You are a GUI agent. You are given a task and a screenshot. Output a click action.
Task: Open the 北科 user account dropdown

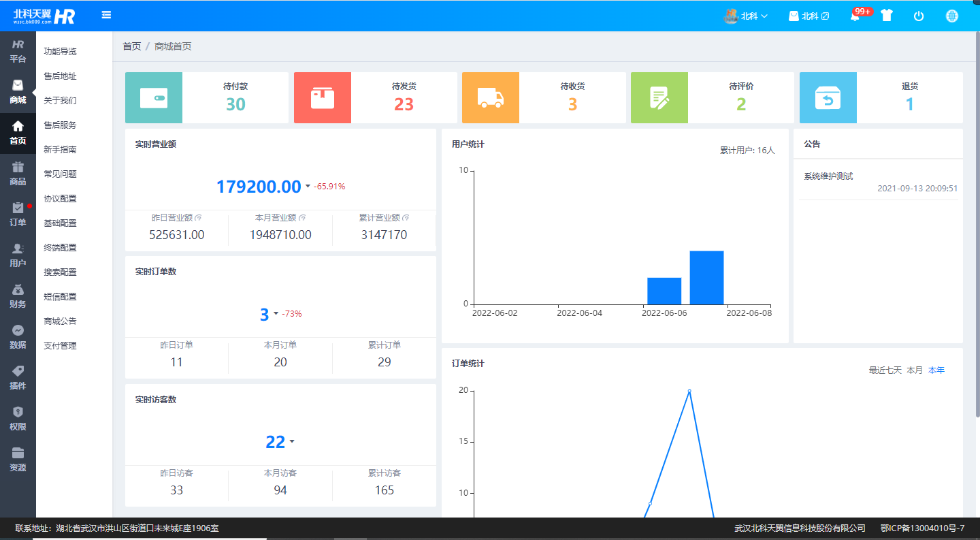coord(746,16)
